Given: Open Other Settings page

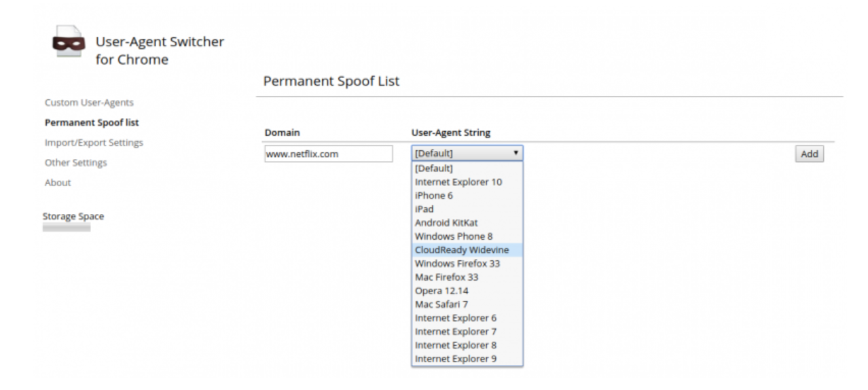Looking at the screenshot, I should [x=75, y=162].
